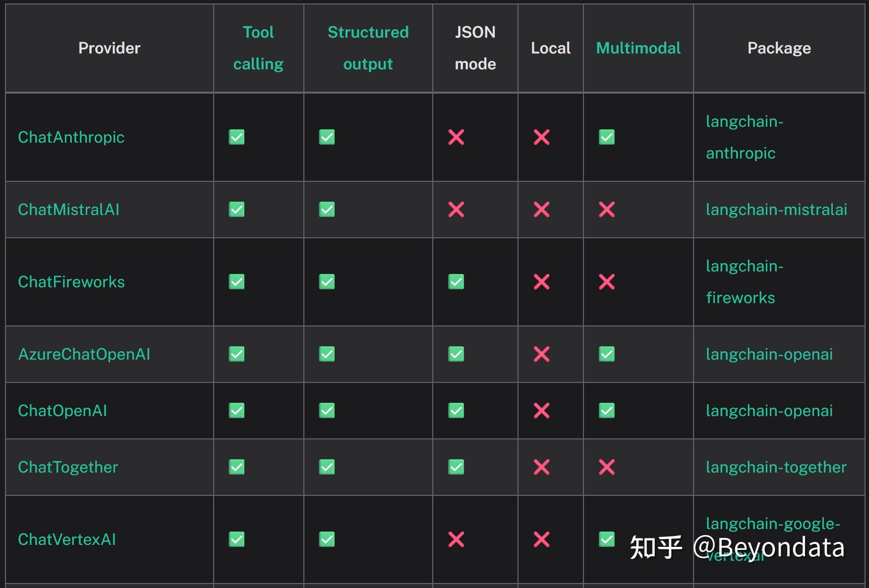The width and height of the screenshot is (869, 588).
Task: Click the Tool calling column header
Action: (258, 48)
